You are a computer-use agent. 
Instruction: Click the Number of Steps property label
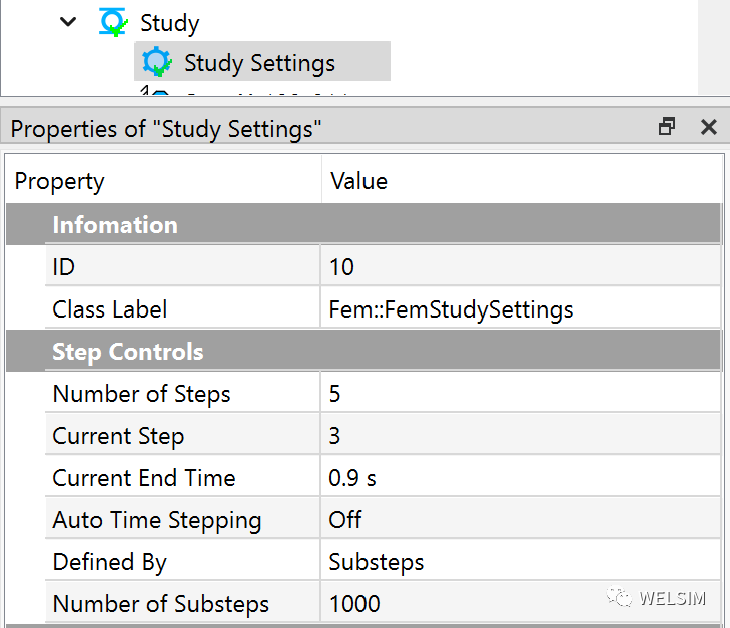click(x=142, y=394)
